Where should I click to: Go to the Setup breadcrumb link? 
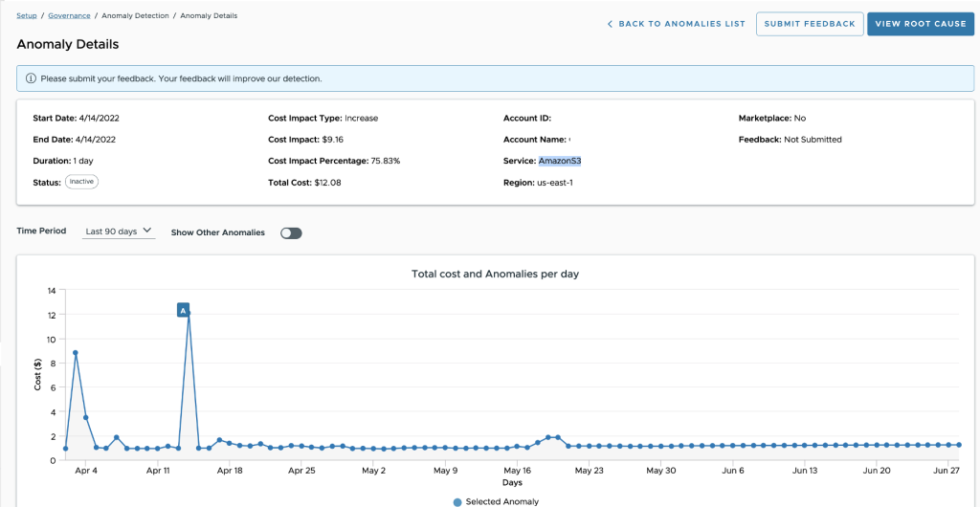(27, 16)
